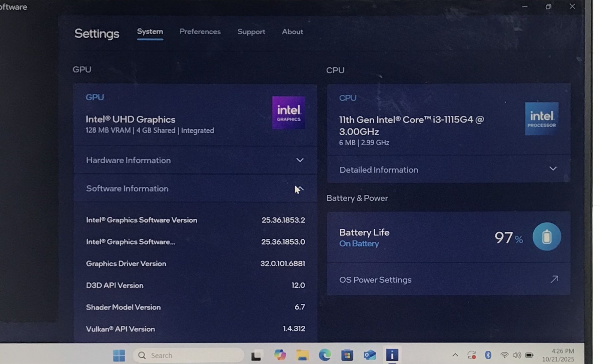
Task: Show hidden system tray icons
Action: (x=455, y=355)
